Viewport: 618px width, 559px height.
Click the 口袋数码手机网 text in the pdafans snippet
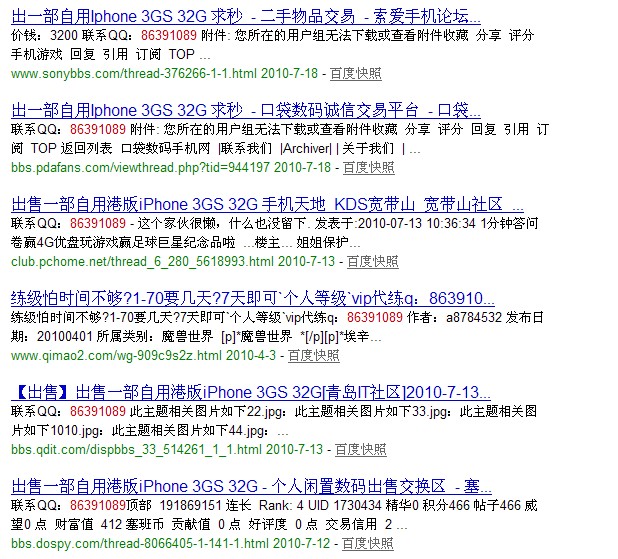[166, 149]
